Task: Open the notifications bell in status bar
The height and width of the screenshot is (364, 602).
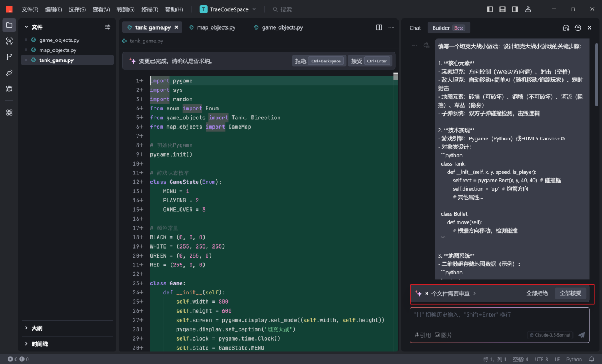Action: coord(591,359)
